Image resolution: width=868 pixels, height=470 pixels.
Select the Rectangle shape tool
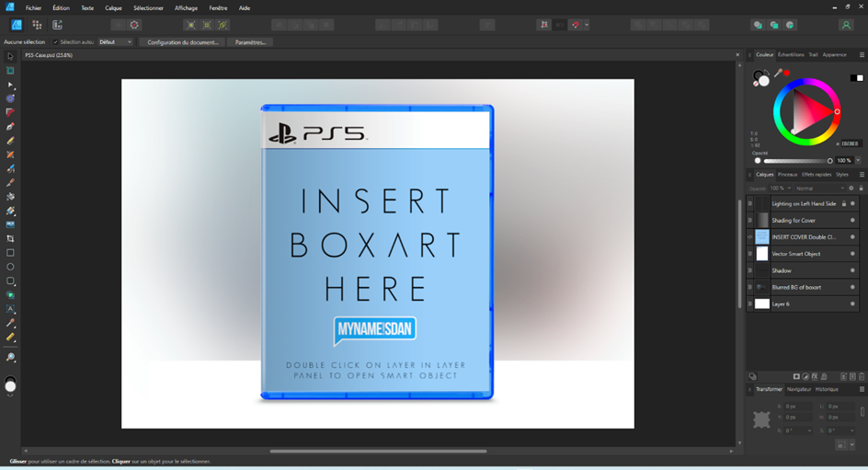click(10, 253)
